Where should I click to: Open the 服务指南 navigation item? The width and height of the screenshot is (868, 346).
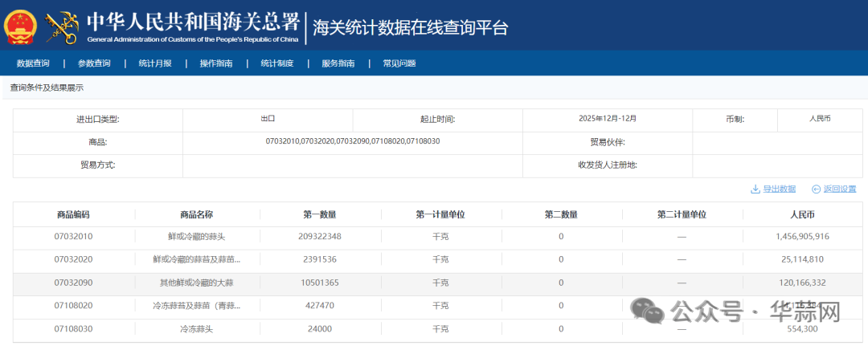338,63
